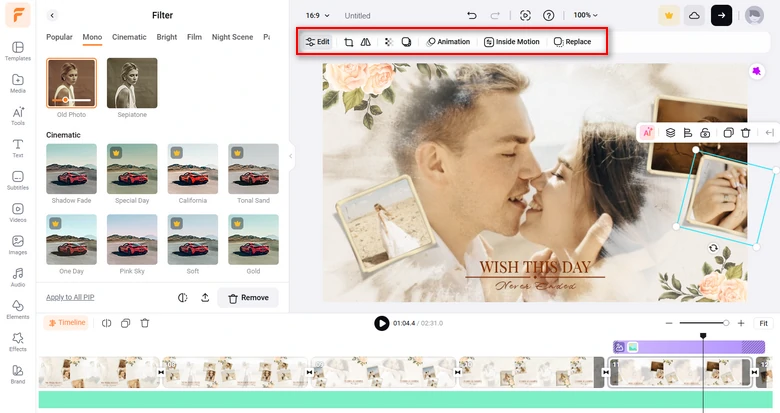The image size is (780, 413).
Task: Switch to the Bright filter tab
Action: click(x=166, y=37)
